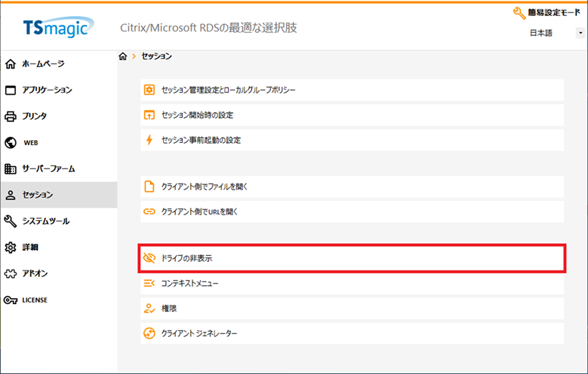This screenshot has height=374, width=588.
Task: Click the wrench icon for 簡易設定モード
Action: pos(519,13)
